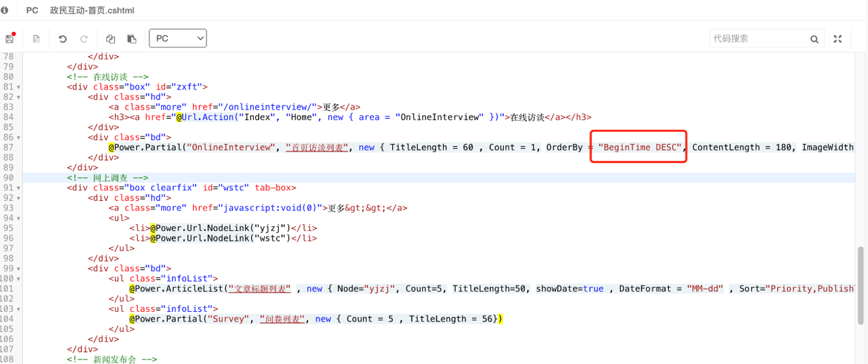Collapse the code fold at line 81

(x=19, y=87)
